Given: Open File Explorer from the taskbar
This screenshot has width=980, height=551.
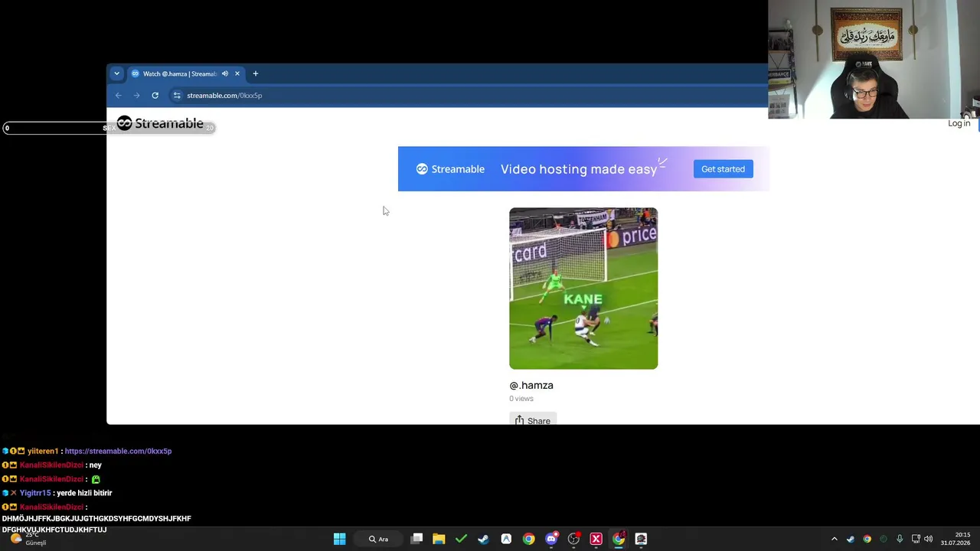Looking at the screenshot, I should [439, 539].
